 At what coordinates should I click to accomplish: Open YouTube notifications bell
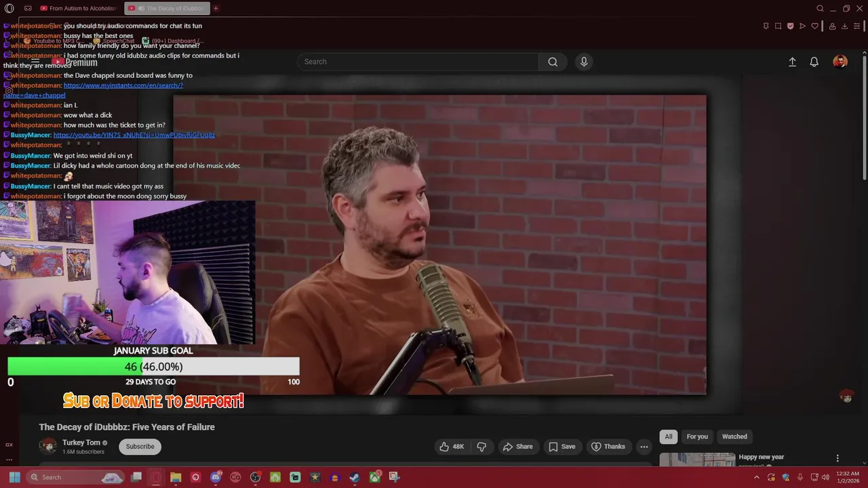click(x=814, y=62)
